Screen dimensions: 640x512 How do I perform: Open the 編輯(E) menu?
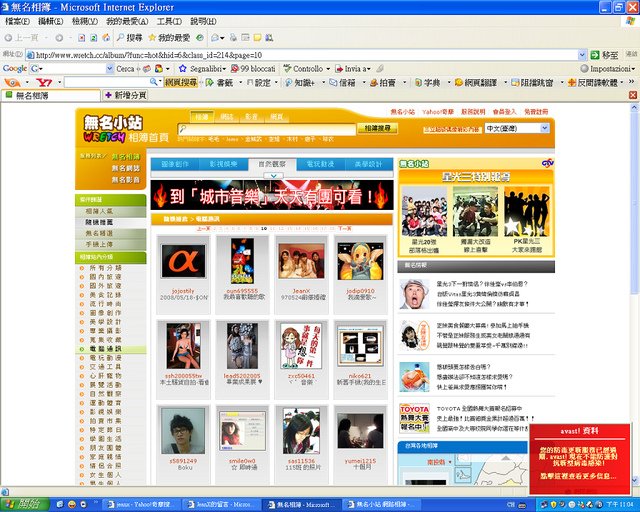50,21
